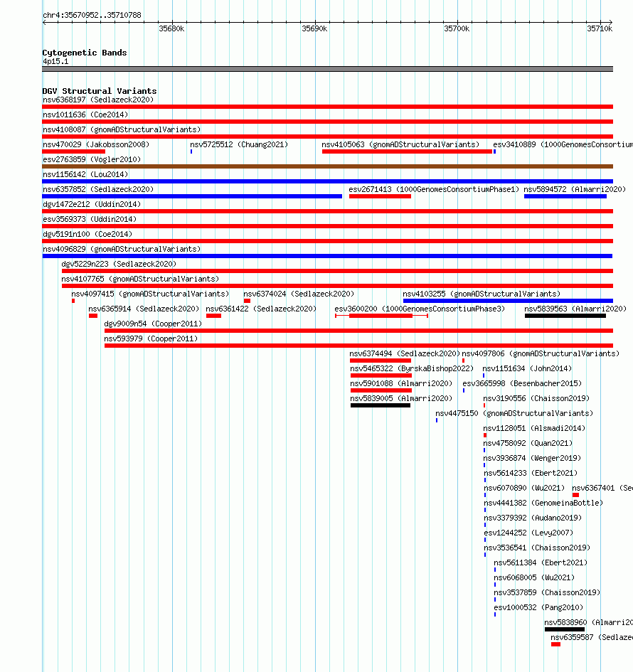The width and height of the screenshot is (633, 672).
Task: Open the nsv3536541 (Chaisson2019) label
Action: [x=537, y=548]
